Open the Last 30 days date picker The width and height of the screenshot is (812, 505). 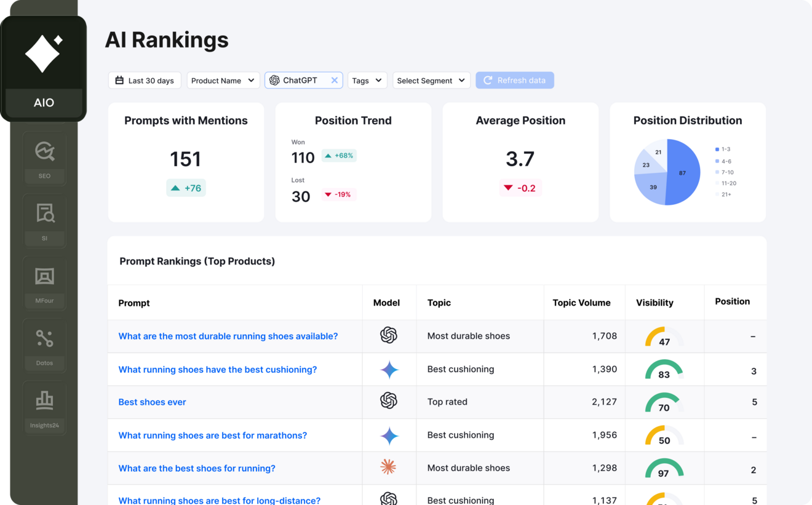[145, 81]
